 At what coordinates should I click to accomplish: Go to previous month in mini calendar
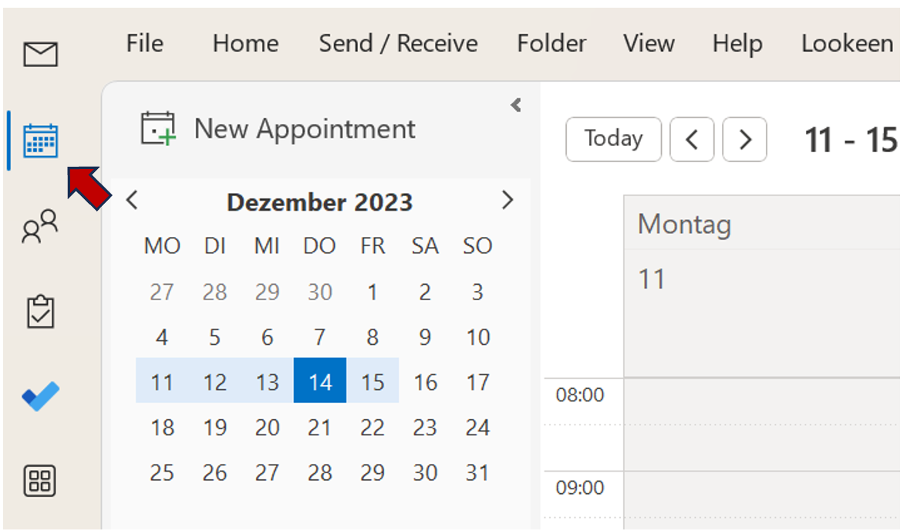(x=132, y=201)
